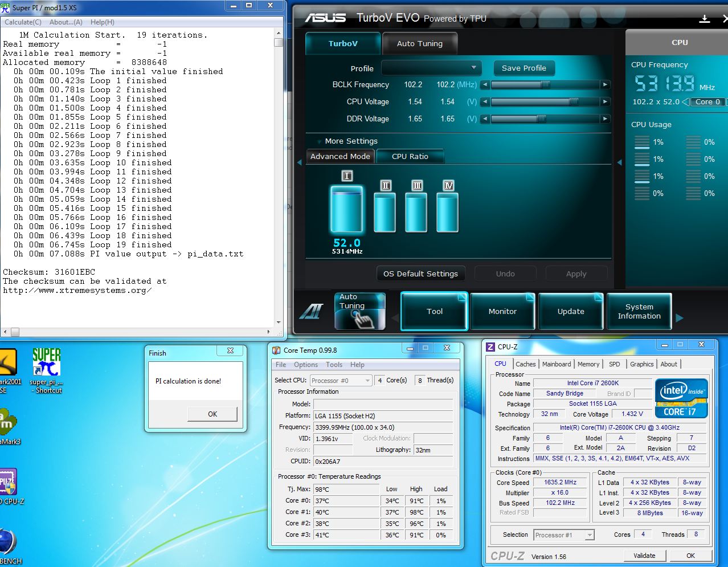Click the ASUS AI logo icon

[312, 311]
